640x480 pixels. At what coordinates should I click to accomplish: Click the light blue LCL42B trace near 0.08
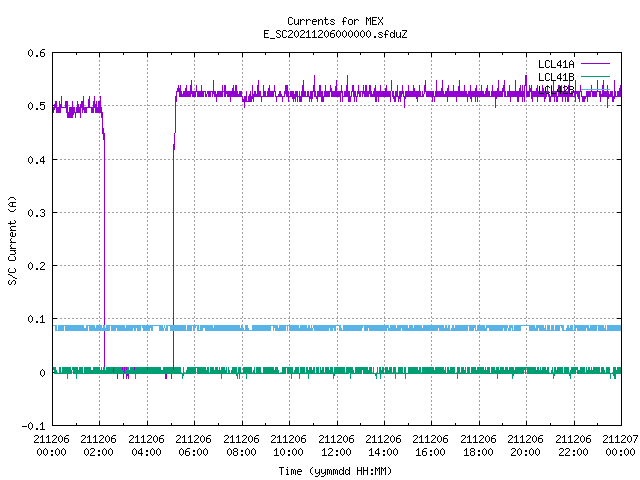[338, 328]
